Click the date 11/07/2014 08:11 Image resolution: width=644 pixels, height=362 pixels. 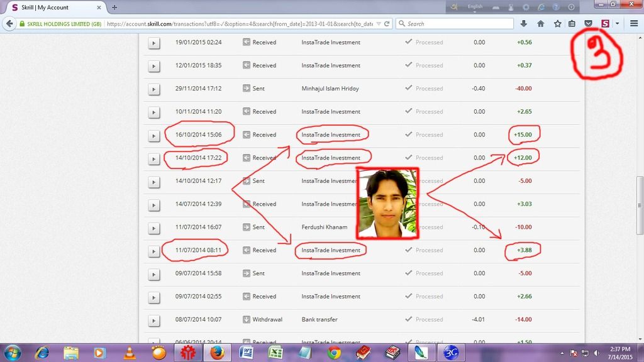198,250
